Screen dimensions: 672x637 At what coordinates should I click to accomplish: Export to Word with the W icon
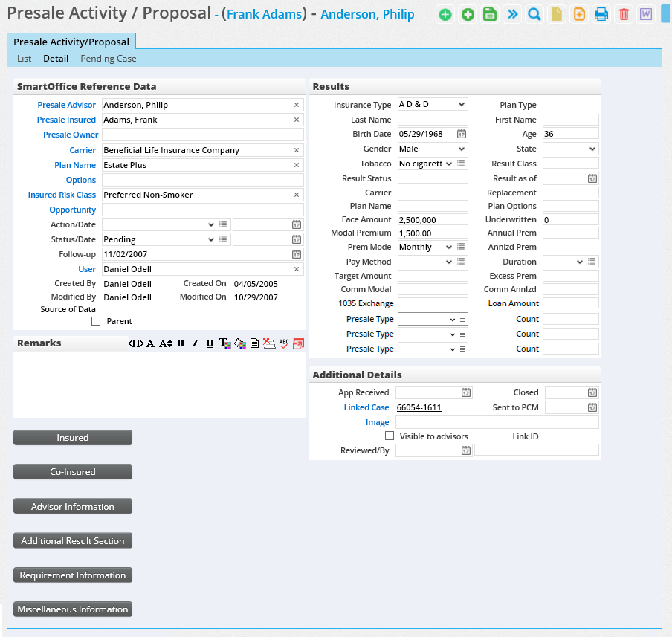coord(644,13)
